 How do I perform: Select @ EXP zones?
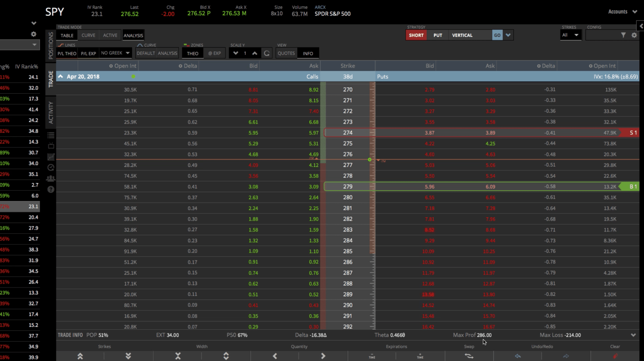(214, 53)
